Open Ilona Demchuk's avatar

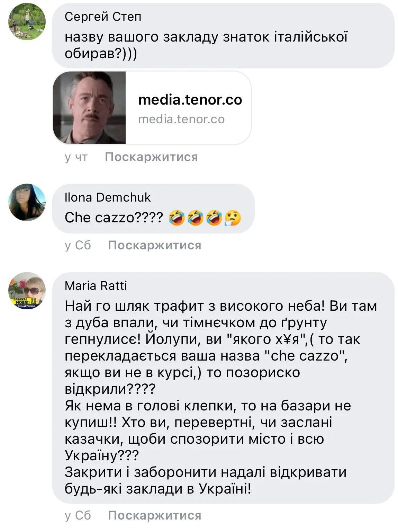(27, 202)
